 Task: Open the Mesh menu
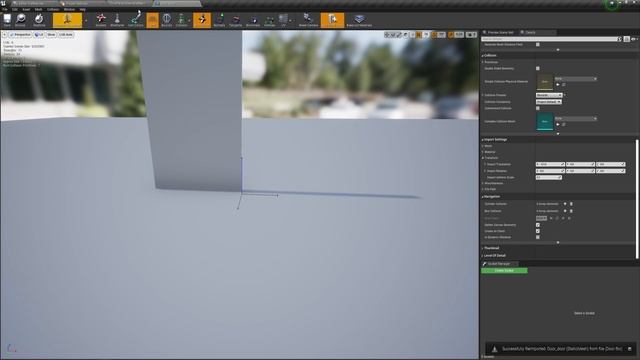[38, 9]
